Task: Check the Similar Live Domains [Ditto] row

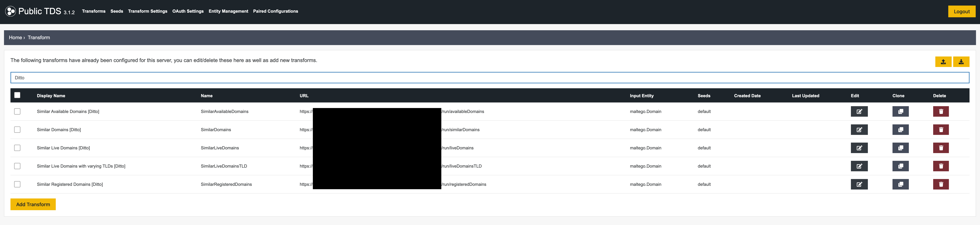Action: click(x=17, y=148)
